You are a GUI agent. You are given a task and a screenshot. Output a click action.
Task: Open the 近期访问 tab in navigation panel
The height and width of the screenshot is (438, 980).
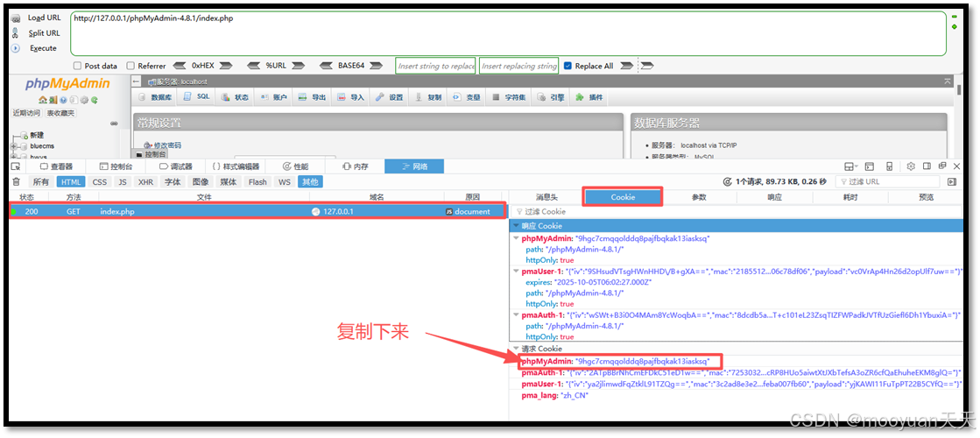point(27,113)
